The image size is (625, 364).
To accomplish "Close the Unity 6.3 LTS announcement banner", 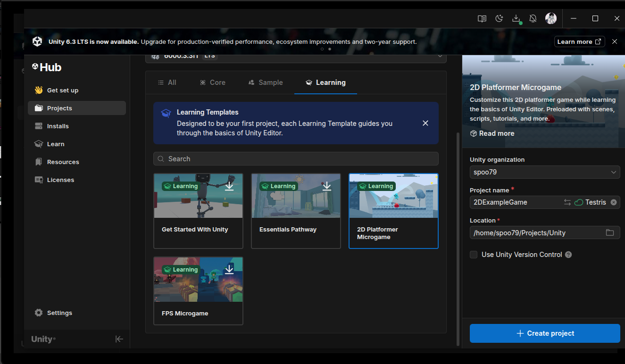I will (x=615, y=41).
